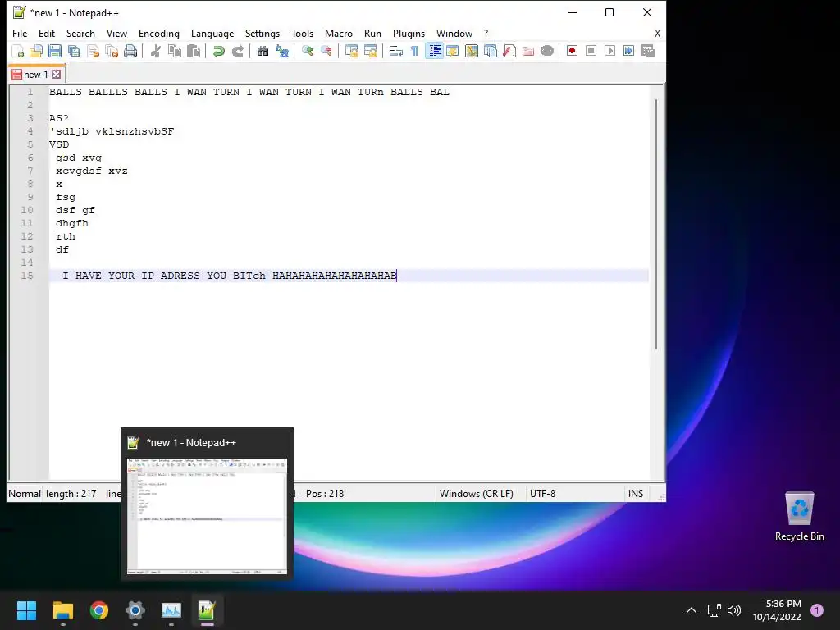
Task: Open the Function List panel icon
Action: (x=509, y=52)
